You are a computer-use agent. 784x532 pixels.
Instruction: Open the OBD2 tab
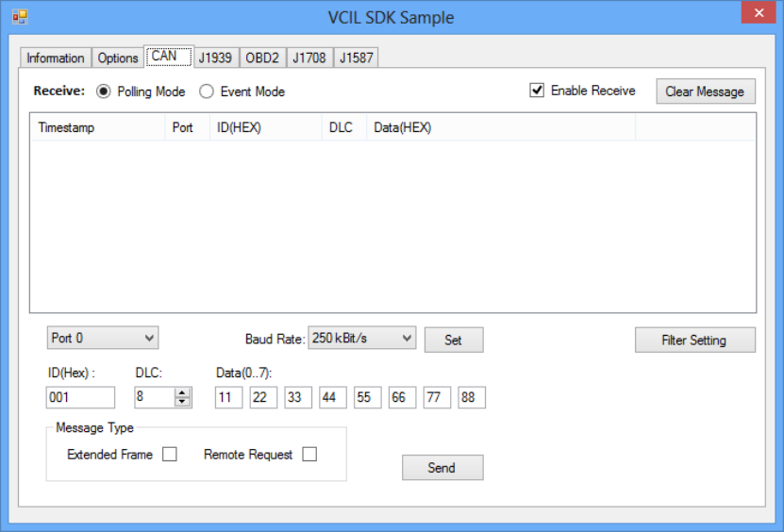[x=262, y=58]
